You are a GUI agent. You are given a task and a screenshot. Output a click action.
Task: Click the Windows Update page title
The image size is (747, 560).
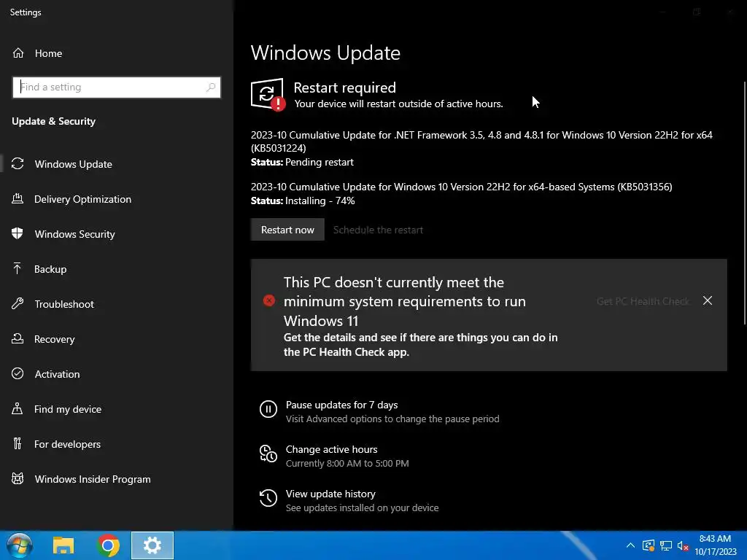coord(325,52)
